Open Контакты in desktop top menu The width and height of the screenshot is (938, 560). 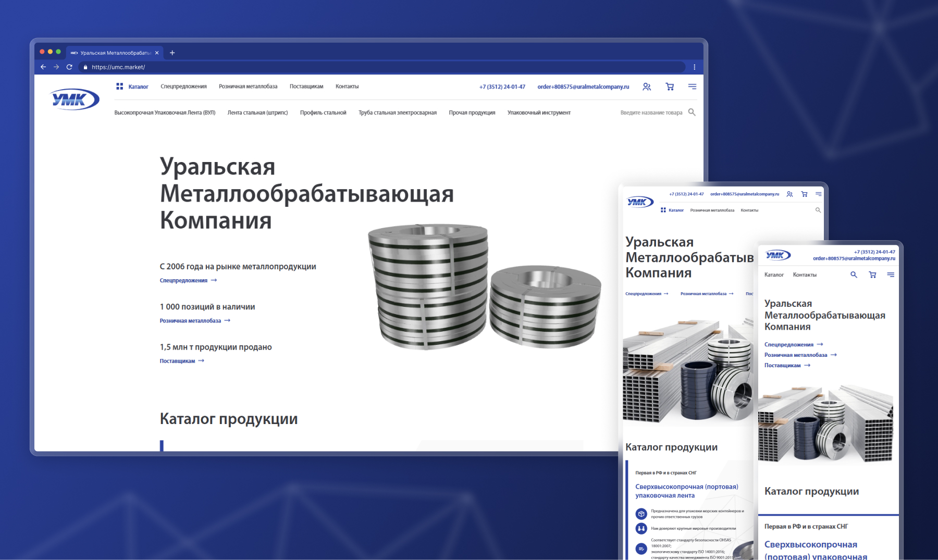pyautogui.click(x=347, y=86)
